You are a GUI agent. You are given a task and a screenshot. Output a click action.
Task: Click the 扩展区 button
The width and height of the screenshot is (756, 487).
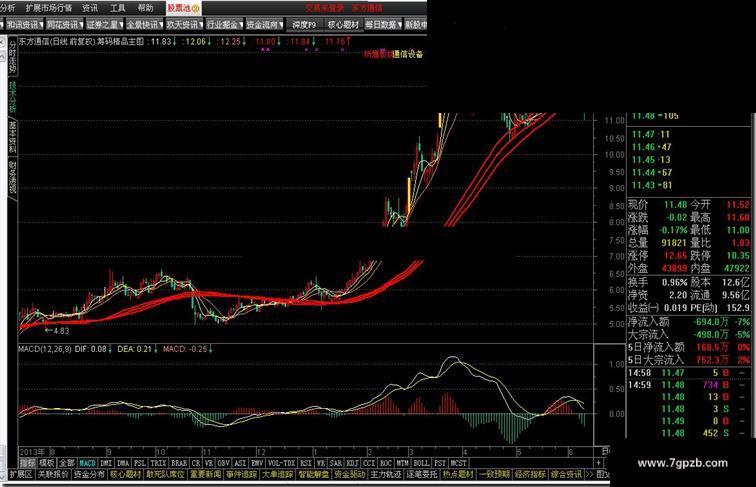(x=21, y=474)
